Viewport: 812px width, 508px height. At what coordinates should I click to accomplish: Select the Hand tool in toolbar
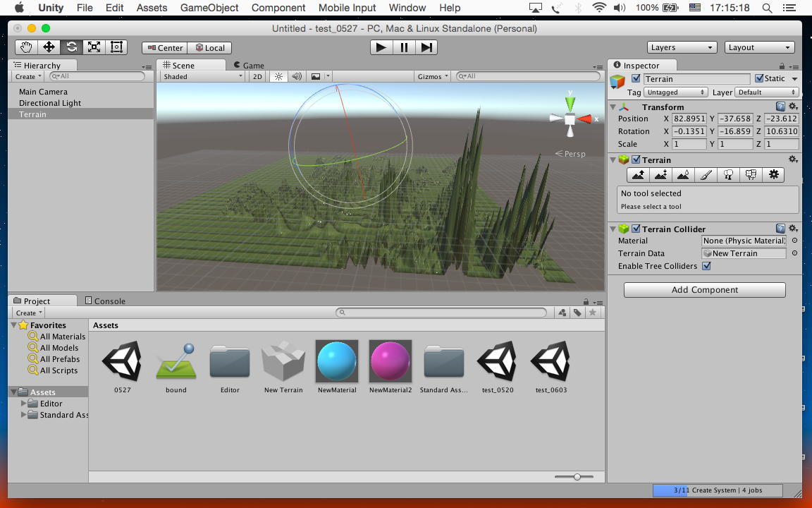click(26, 47)
